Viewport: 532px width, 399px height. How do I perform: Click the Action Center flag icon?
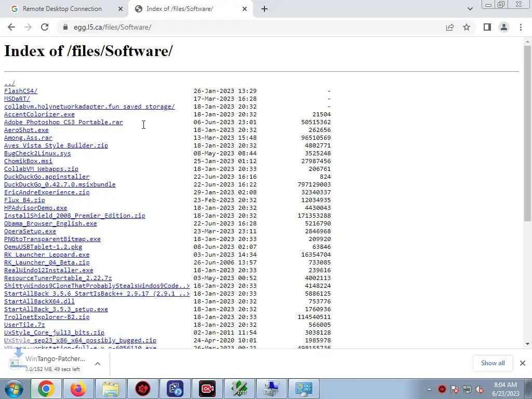pyautogui.click(x=455, y=389)
